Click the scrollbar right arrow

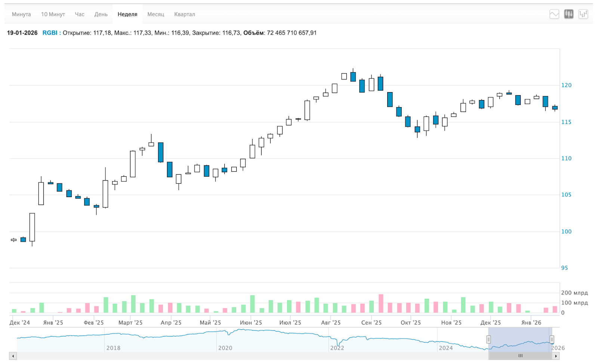556,356
